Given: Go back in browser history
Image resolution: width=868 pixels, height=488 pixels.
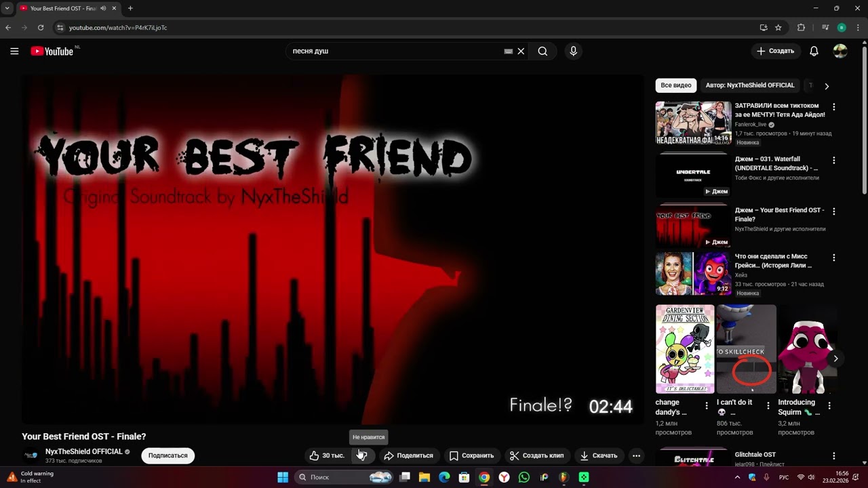Looking at the screenshot, I should pyautogui.click(x=8, y=28).
